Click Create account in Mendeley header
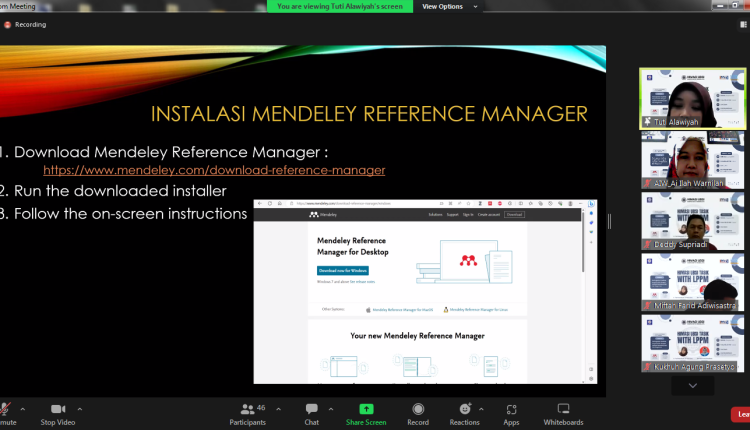Image resolution: width=750 pixels, height=430 pixels. (488, 214)
